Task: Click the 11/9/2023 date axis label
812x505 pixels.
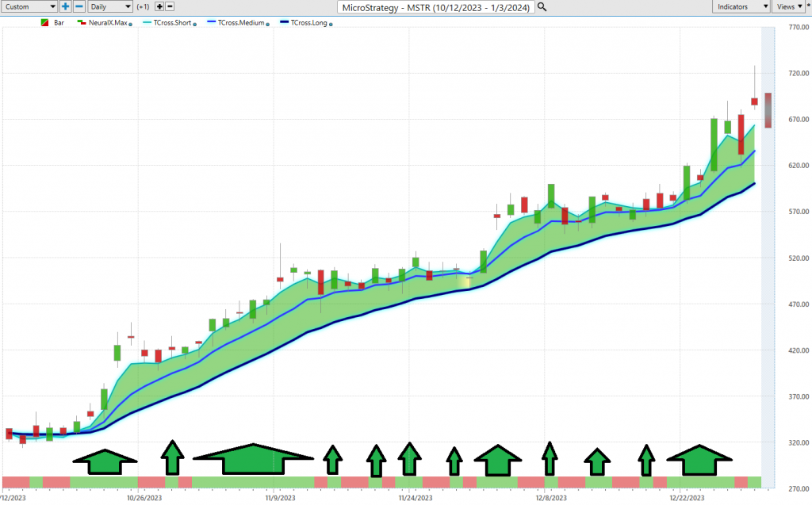Action: 280,498
